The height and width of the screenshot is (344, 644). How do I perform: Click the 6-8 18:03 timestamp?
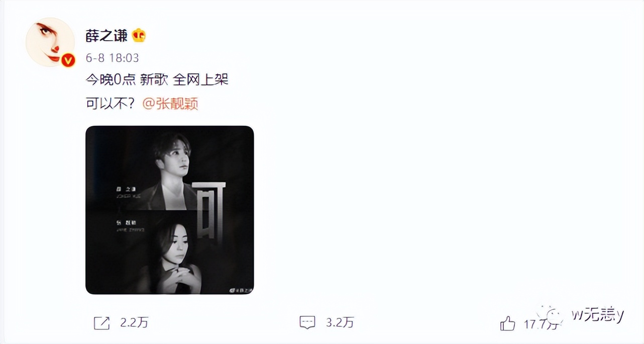tap(113, 58)
